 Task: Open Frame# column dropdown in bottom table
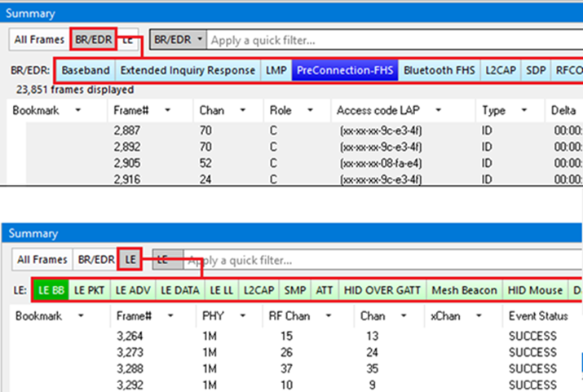pos(170,316)
